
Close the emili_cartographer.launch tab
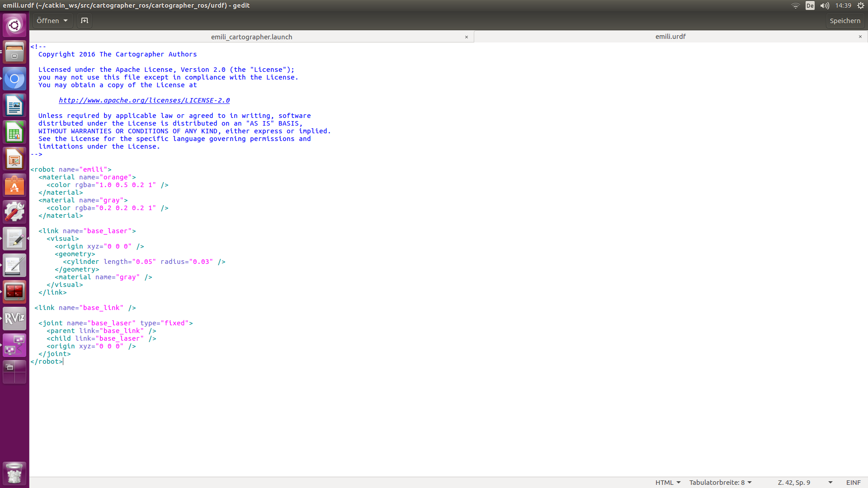coord(466,37)
